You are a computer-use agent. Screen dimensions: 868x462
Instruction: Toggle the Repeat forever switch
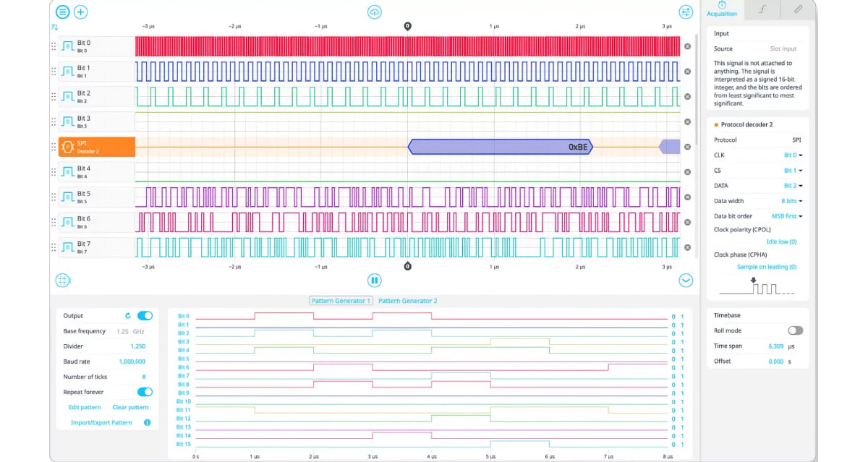point(145,392)
